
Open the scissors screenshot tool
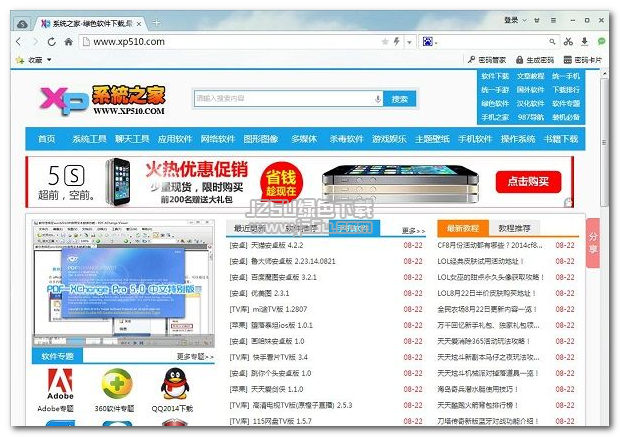coord(568,41)
